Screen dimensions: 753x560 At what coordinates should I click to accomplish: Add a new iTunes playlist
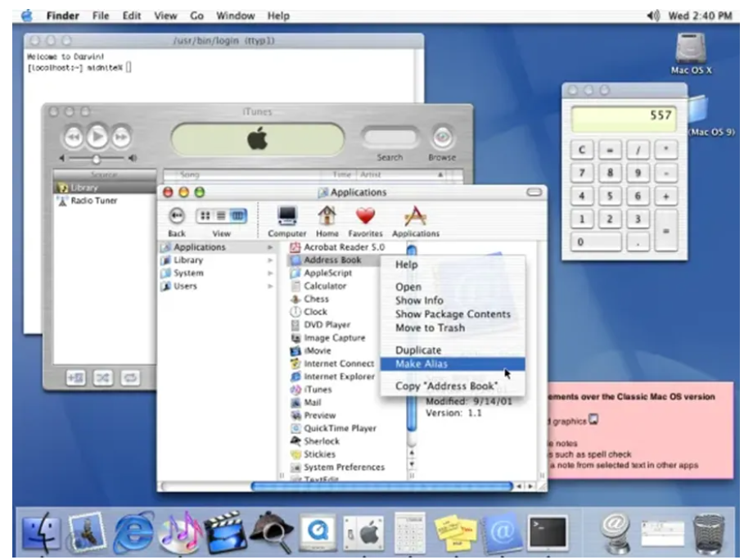tap(75, 378)
